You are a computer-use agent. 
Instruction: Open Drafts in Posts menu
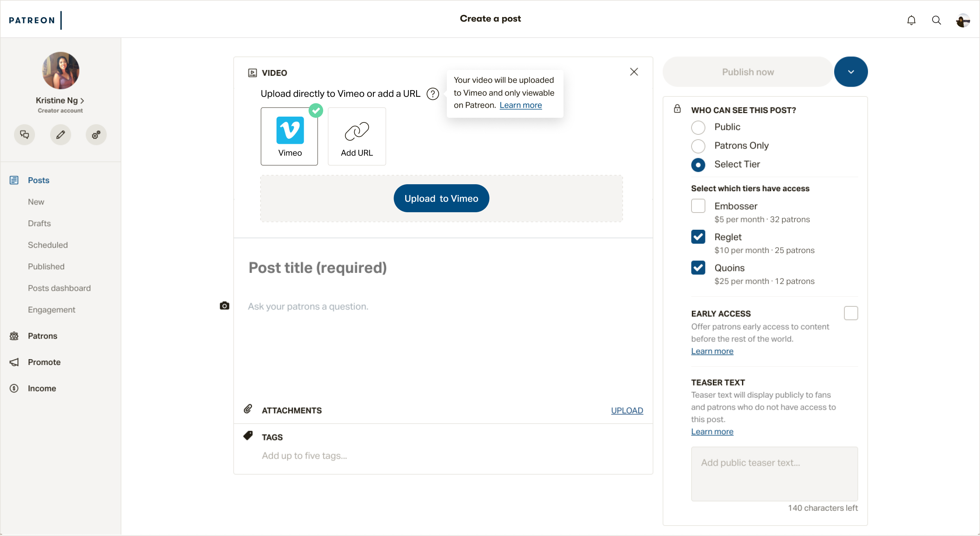39,223
